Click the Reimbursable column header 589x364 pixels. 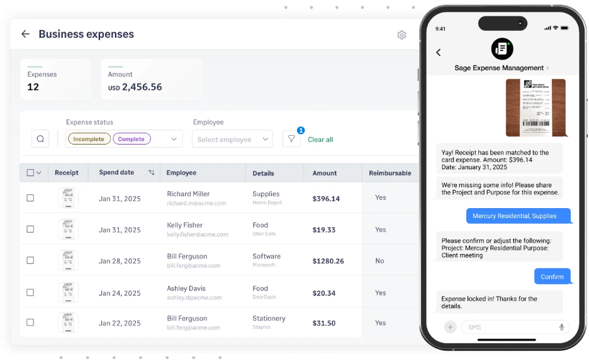pos(390,173)
